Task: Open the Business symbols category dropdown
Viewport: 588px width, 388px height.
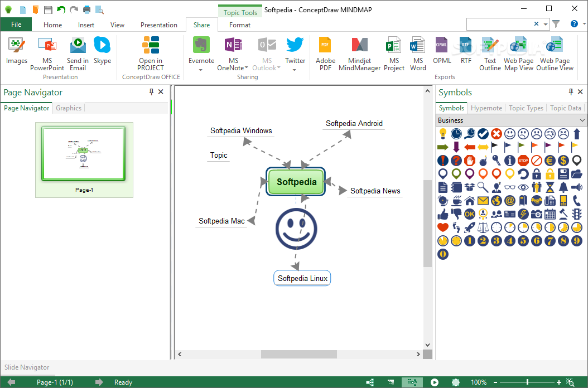Action: 582,120
